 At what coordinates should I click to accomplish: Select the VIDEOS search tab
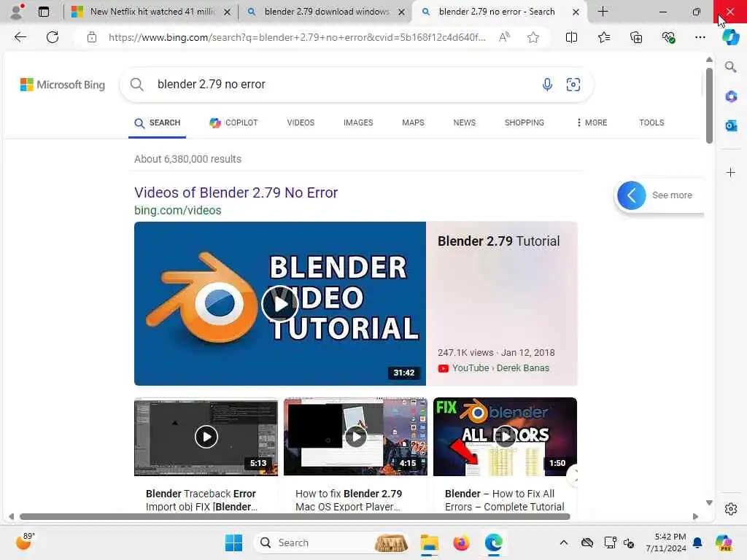[x=301, y=122]
